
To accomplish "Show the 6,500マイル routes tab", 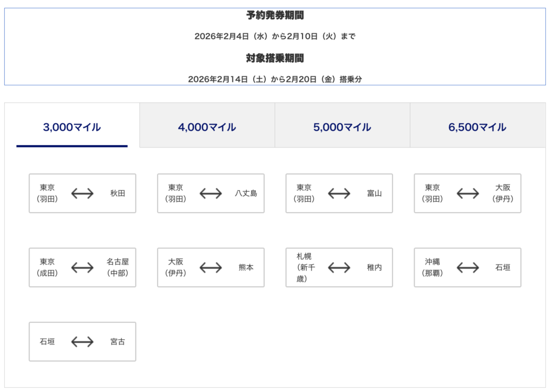I will (x=477, y=127).
